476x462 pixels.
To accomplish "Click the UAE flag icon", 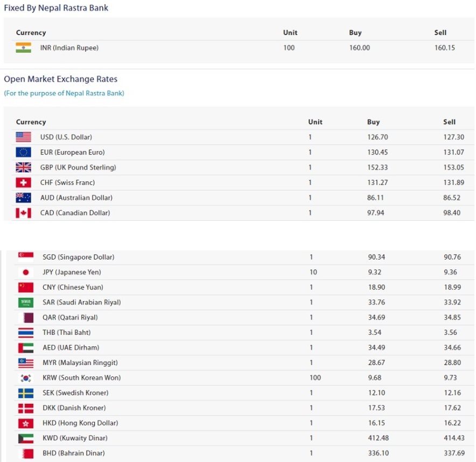I will tap(26, 348).
